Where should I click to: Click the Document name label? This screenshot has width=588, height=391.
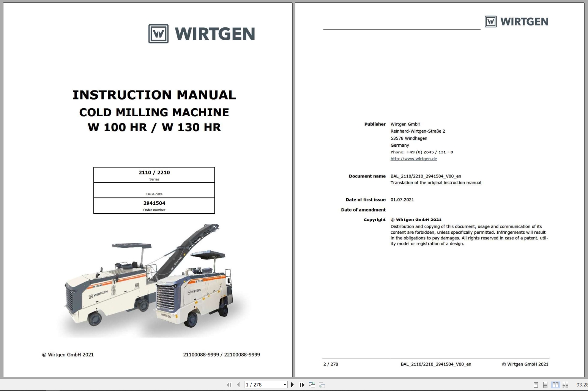tap(367, 176)
